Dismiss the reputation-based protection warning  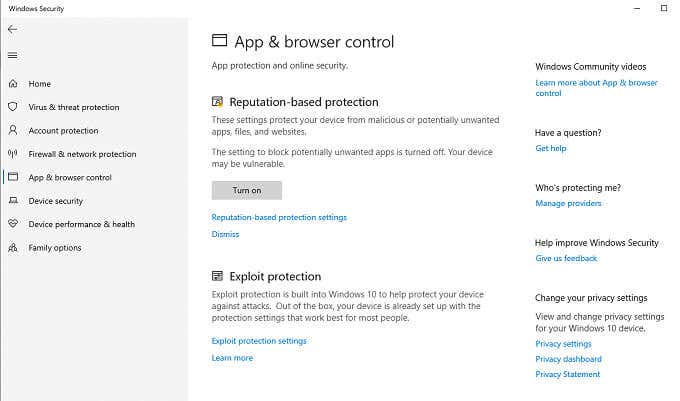[x=225, y=234]
